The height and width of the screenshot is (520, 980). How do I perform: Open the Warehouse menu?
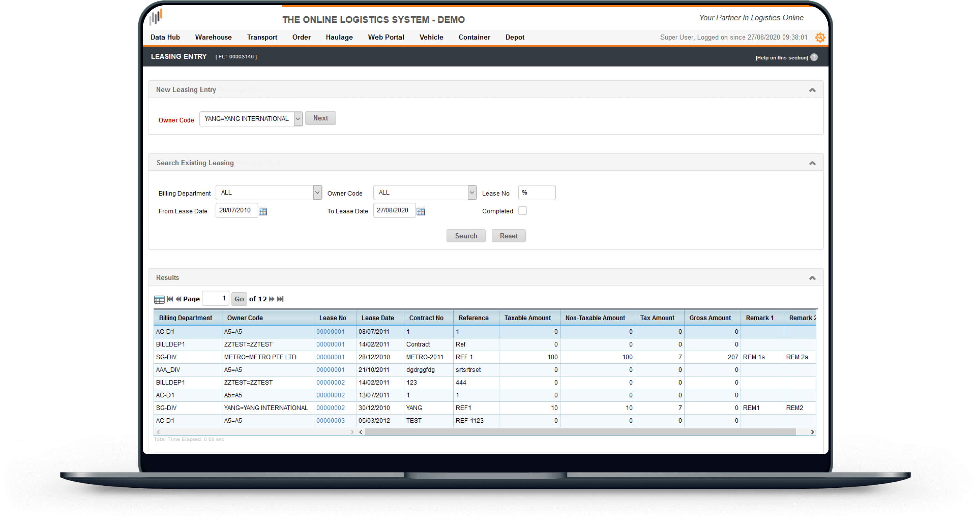(x=213, y=37)
